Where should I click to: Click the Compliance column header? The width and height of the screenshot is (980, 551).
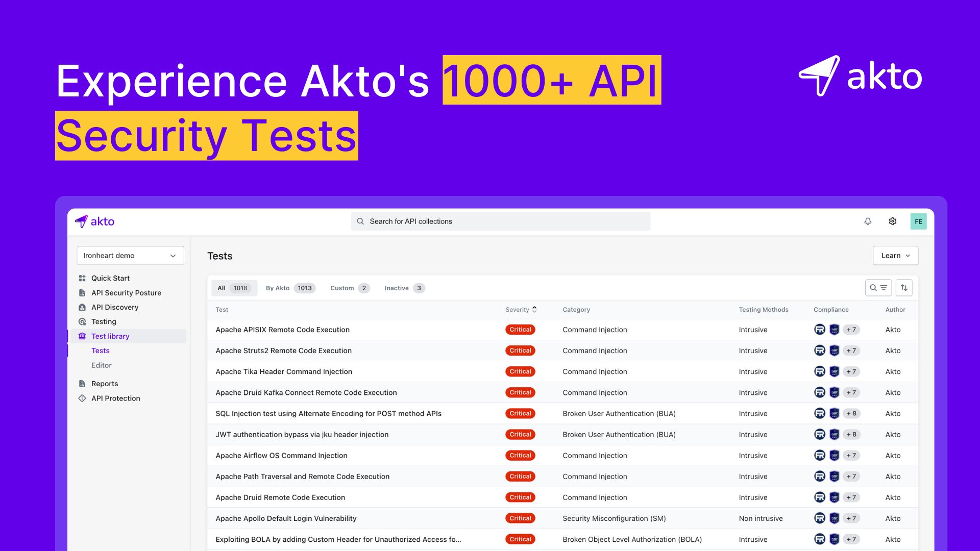[831, 310]
